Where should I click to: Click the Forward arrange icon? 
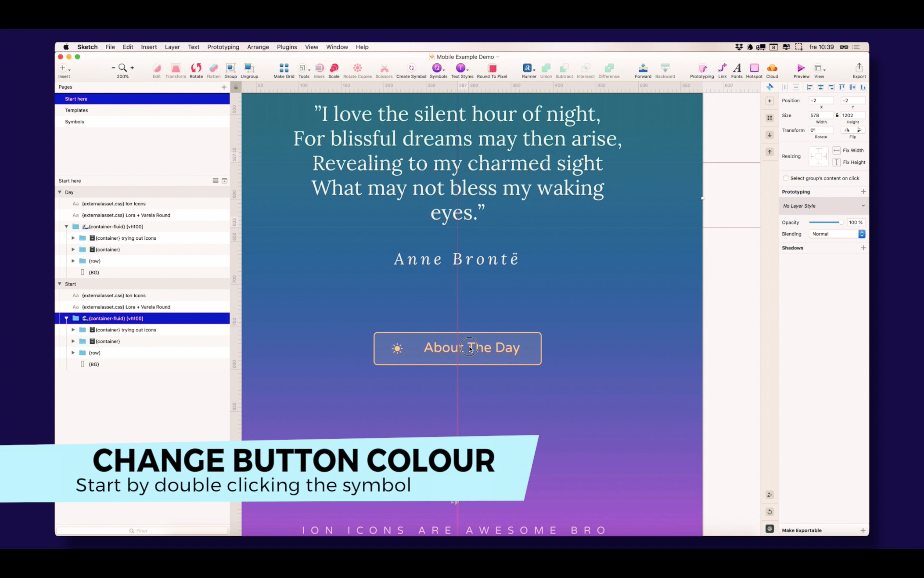pyautogui.click(x=643, y=68)
